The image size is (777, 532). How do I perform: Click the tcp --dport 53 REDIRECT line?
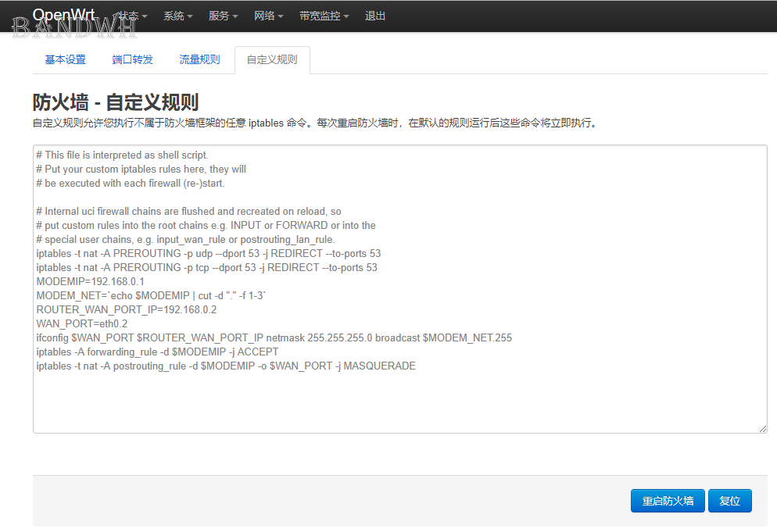[x=206, y=267]
